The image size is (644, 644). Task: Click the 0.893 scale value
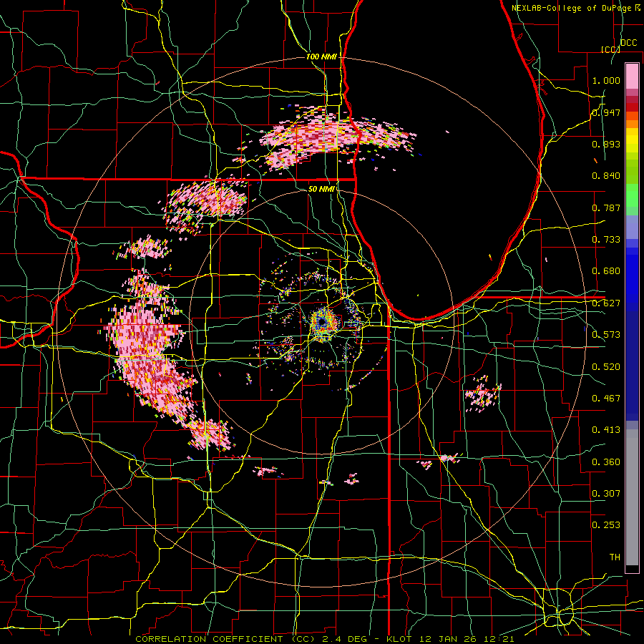tap(606, 144)
